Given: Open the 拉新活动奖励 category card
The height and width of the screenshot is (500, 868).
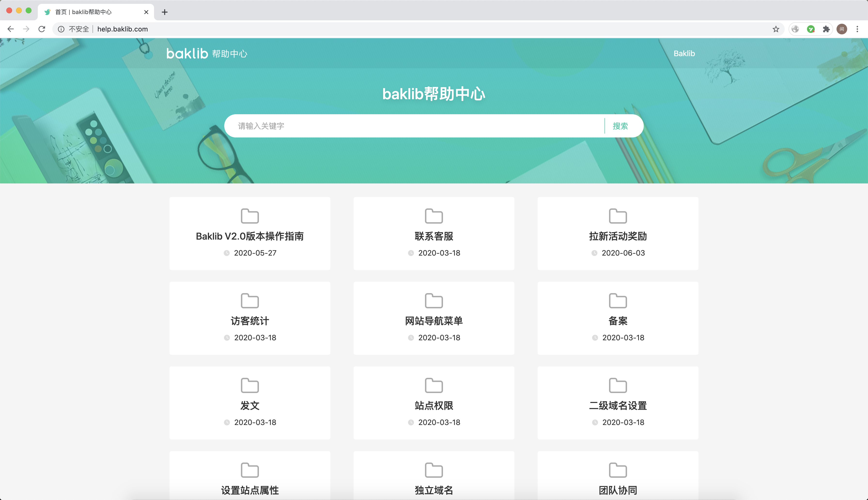Looking at the screenshot, I should [x=618, y=236].
